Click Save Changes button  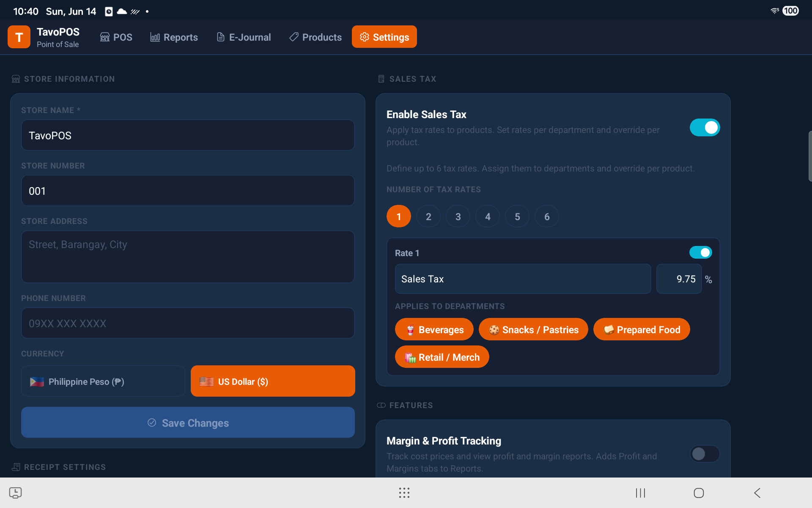click(188, 422)
